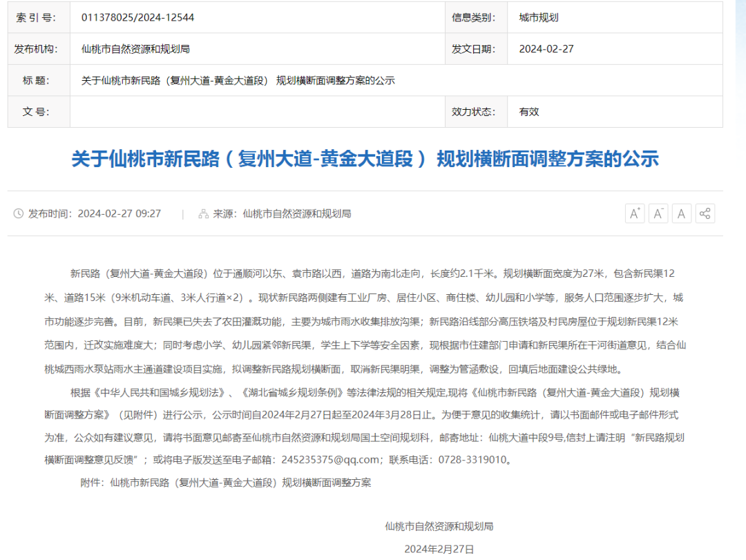
Task: Decrease font size with A- button
Action: pos(658,213)
